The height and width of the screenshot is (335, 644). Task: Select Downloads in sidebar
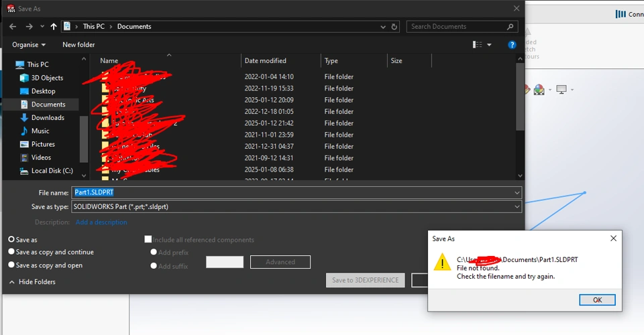click(x=48, y=118)
